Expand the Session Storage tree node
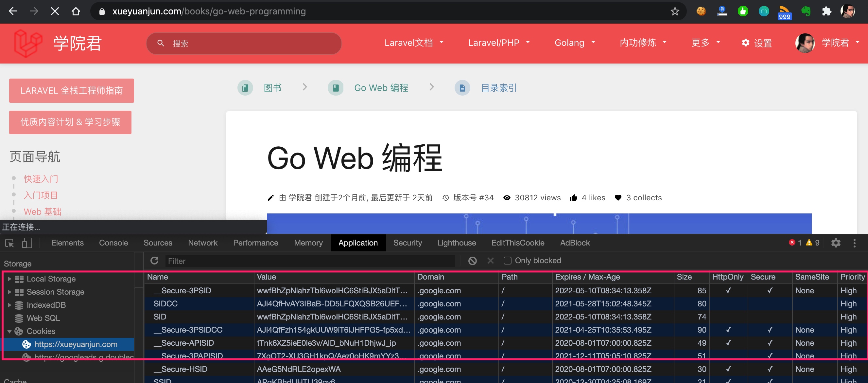 click(9, 292)
